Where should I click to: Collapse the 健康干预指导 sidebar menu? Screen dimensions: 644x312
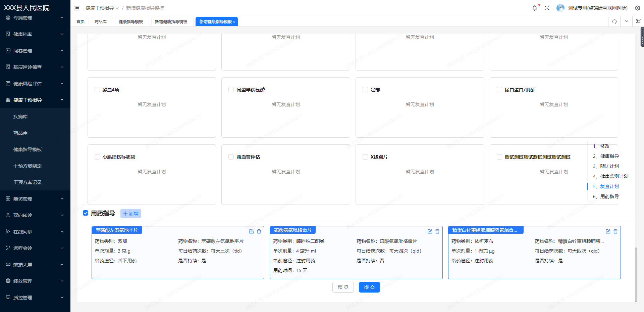pyautogui.click(x=35, y=100)
